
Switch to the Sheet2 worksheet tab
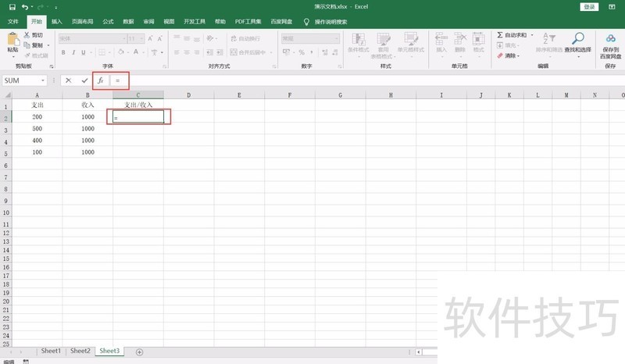[x=80, y=351]
